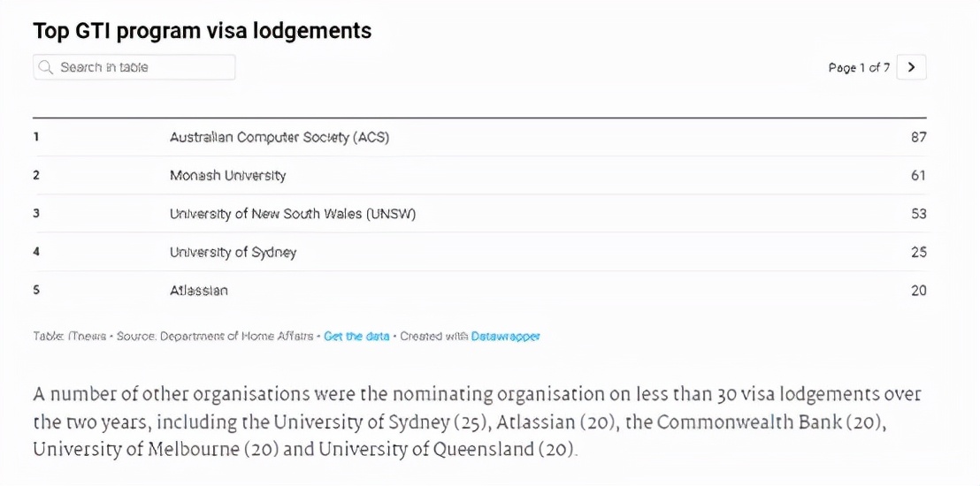The width and height of the screenshot is (980, 486).
Task: Click the Top GTI program visa lodgements title
Action: click(203, 31)
